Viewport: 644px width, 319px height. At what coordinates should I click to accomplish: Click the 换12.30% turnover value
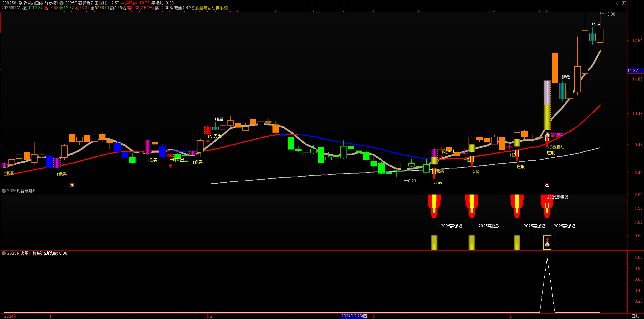click(x=164, y=8)
